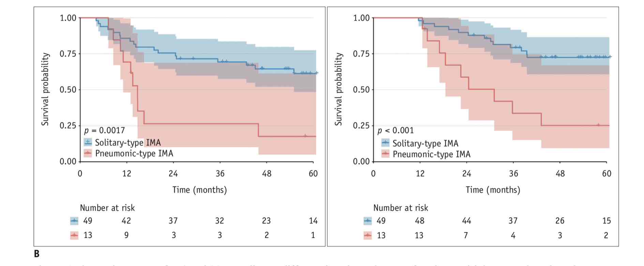The image size is (644, 266).
Task: Click the 'Solitary-type IMA' legend text in right chart
Action: 425,143
